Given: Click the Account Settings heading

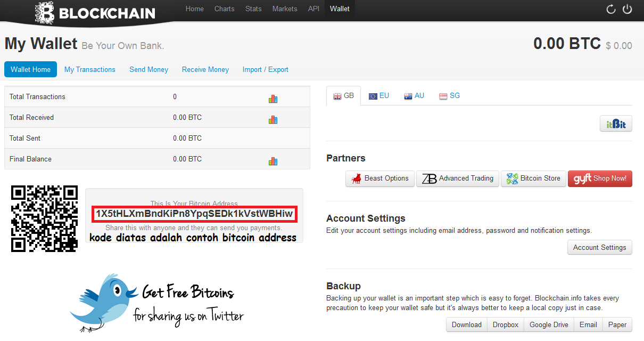Looking at the screenshot, I should [366, 218].
